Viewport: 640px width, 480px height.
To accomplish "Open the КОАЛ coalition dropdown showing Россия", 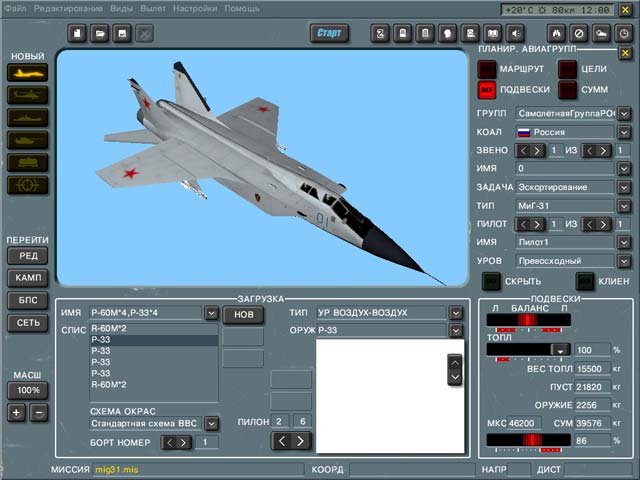I will (x=624, y=132).
